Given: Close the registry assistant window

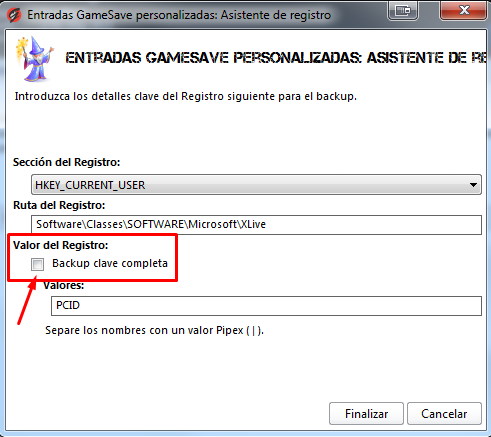Looking at the screenshot, I should pyautogui.click(x=464, y=10).
